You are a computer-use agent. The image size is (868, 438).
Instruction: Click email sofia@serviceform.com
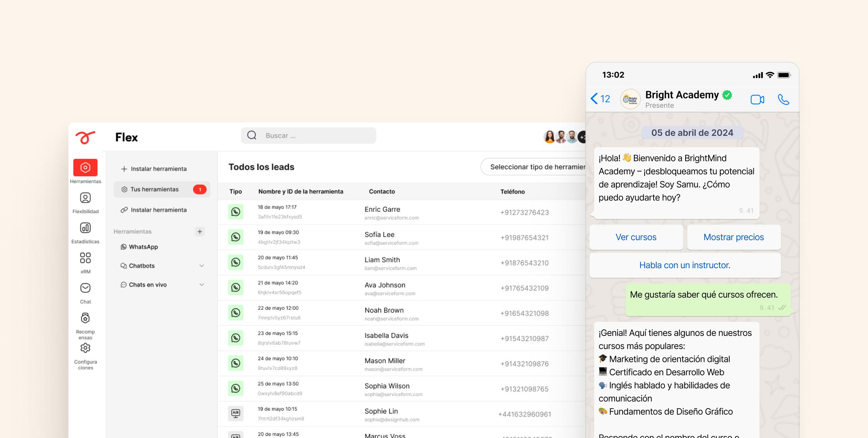pyautogui.click(x=391, y=243)
